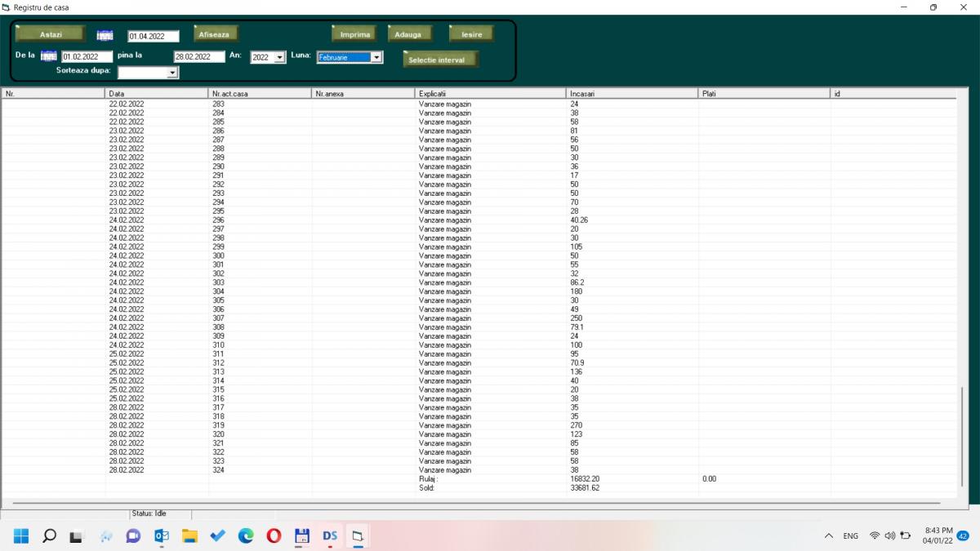
Task: Click the DS app taskbar icon
Action: [330, 535]
